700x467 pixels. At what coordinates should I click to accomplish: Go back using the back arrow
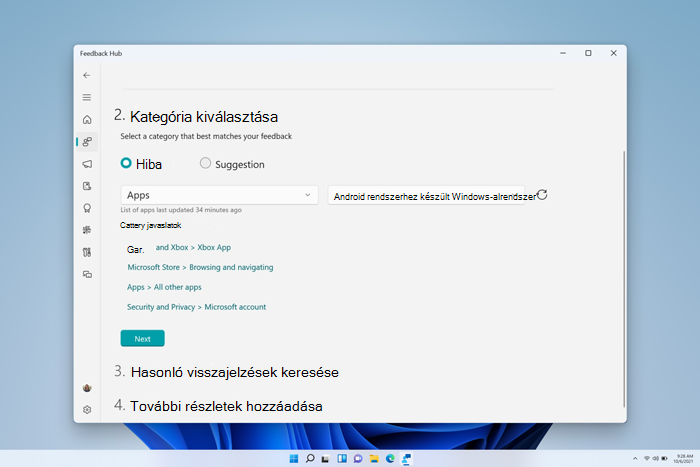[x=87, y=75]
